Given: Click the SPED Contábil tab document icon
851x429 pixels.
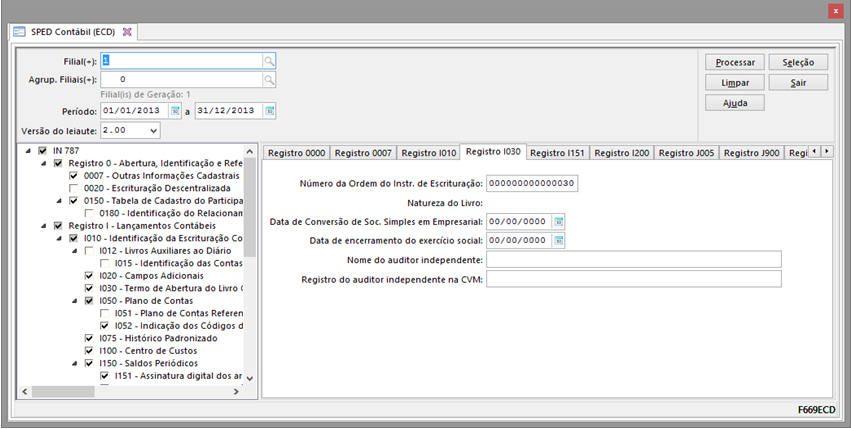Looking at the screenshot, I should click(19, 32).
